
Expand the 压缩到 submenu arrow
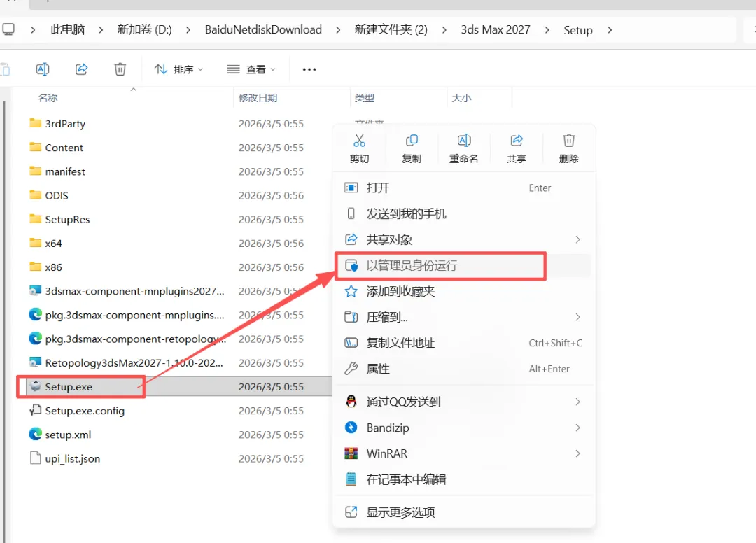577,317
